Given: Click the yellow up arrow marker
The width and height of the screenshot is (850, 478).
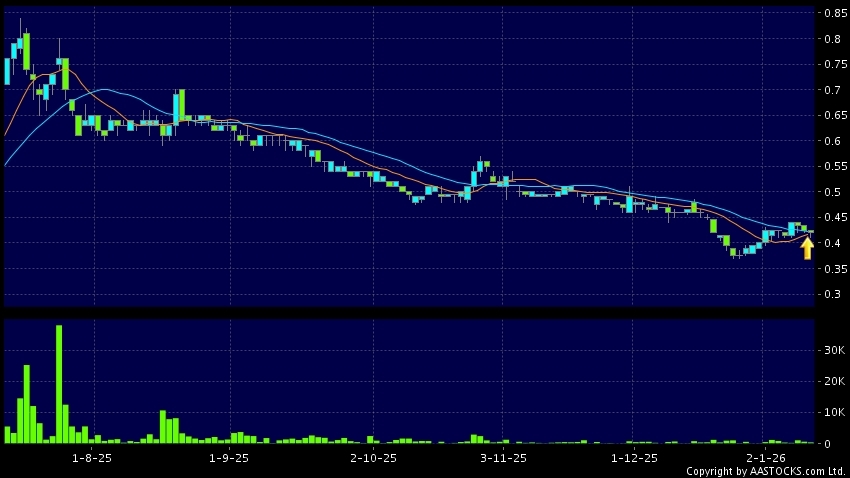Looking at the screenshot, I should click(x=807, y=248).
